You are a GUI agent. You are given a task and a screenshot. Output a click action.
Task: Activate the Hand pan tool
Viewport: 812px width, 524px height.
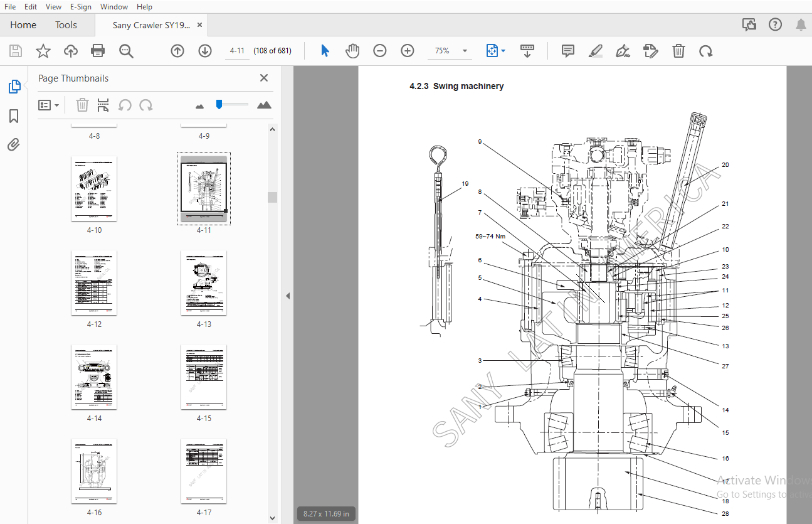click(352, 51)
